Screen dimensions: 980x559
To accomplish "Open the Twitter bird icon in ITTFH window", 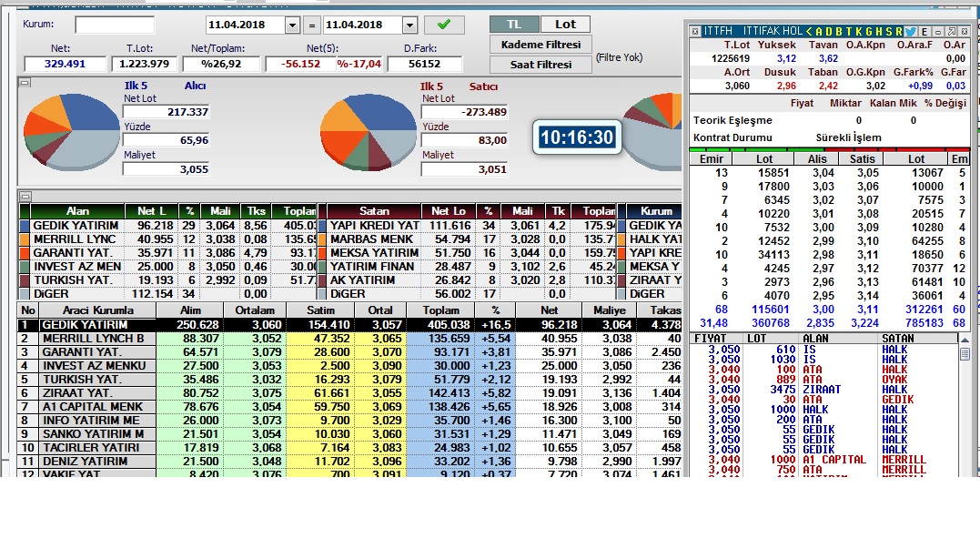I will point(910,31).
